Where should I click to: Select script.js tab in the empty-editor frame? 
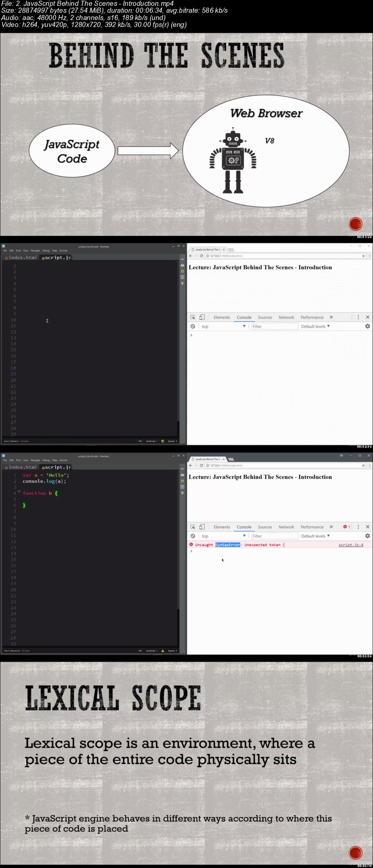click(x=56, y=257)
